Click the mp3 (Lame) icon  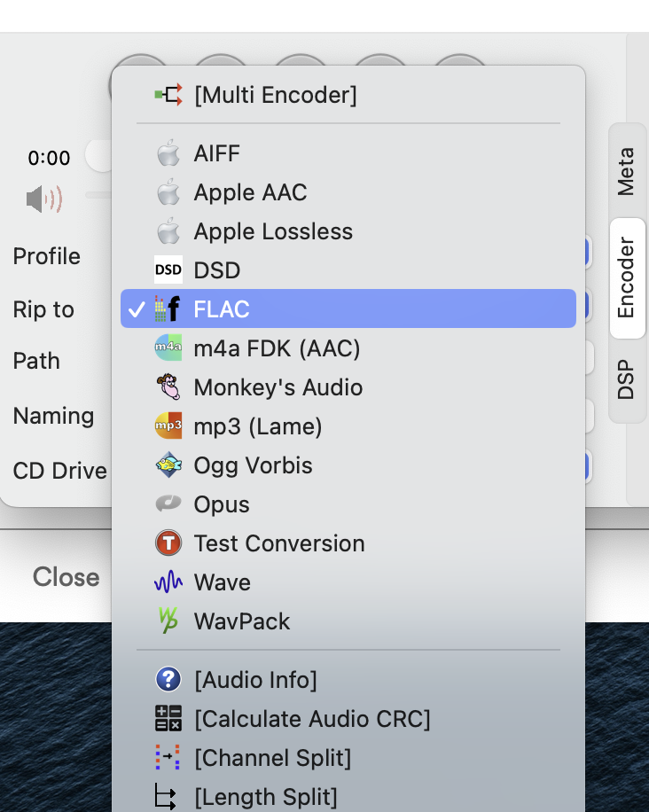click(168, 426)
